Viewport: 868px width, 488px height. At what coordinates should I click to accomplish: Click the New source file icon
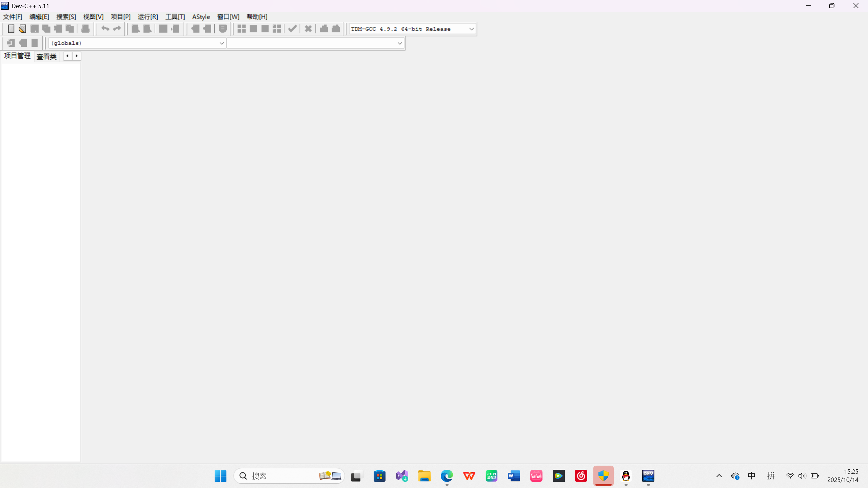click(11, 29)
